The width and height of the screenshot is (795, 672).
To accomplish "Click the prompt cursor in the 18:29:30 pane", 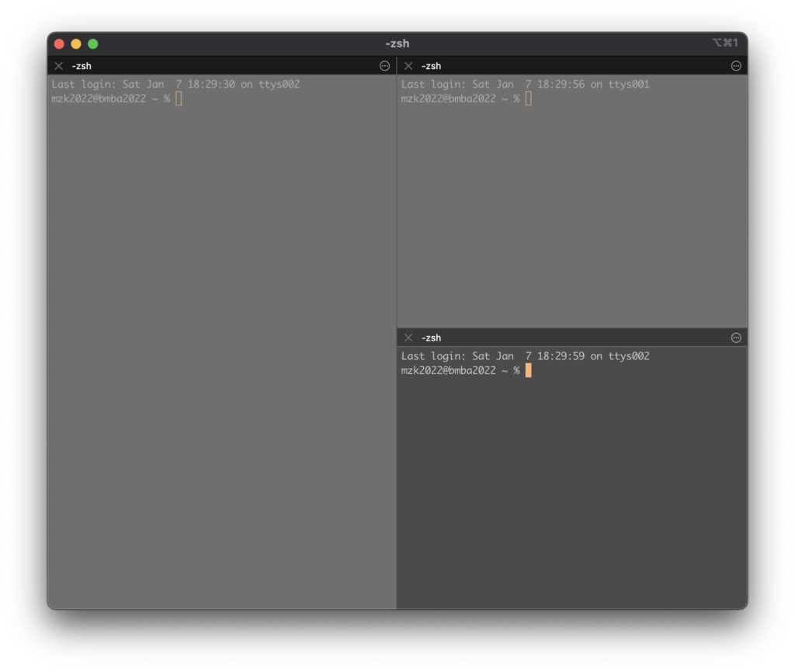I will 179,99.
